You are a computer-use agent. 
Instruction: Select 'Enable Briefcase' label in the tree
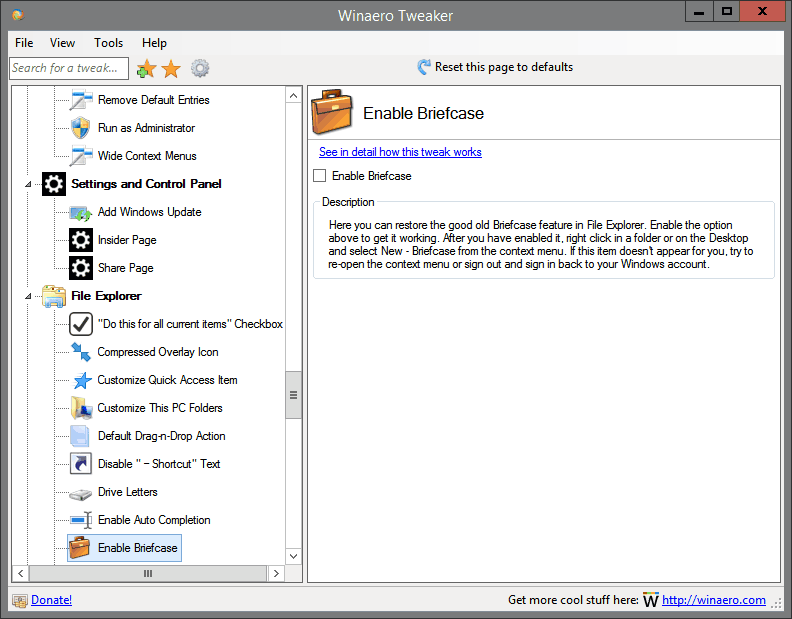(x=137, y=548)
